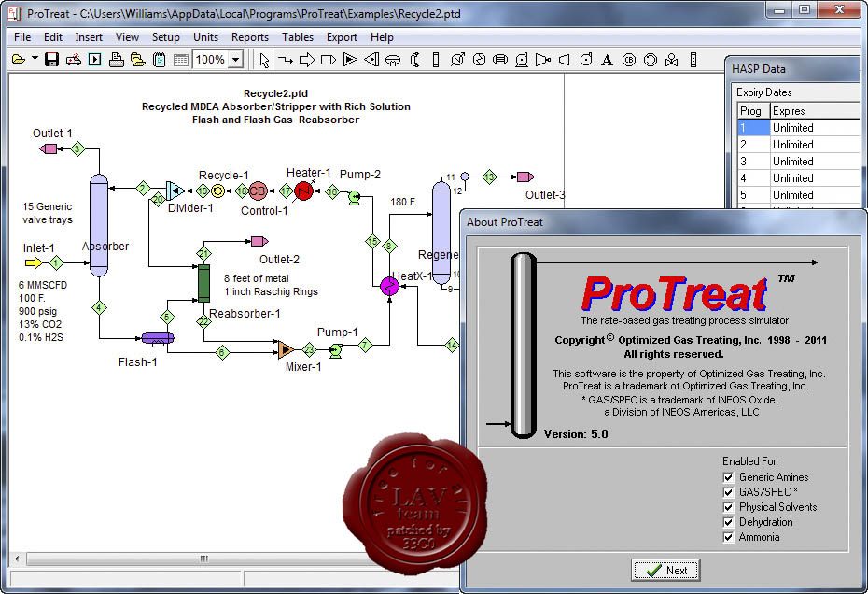Image resolution: width=868 pixels, height=594 pixels.
Task: Select the Heater-1 red block
Action: pos(303,191)
